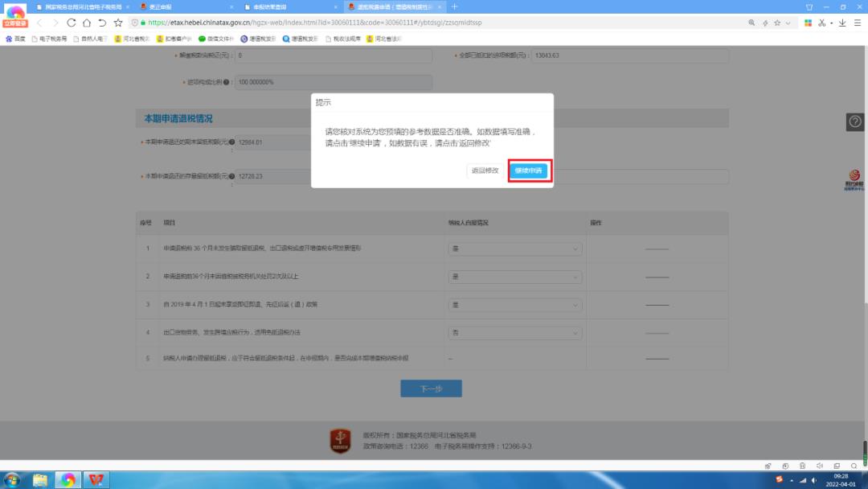Open the browser hamburger menu

coord(858,23)
